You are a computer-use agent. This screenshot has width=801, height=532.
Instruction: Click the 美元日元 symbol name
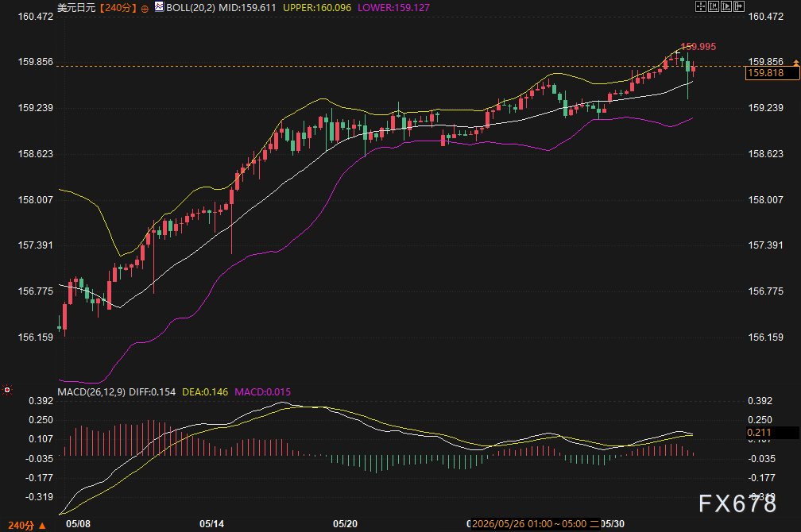point(76,8)
